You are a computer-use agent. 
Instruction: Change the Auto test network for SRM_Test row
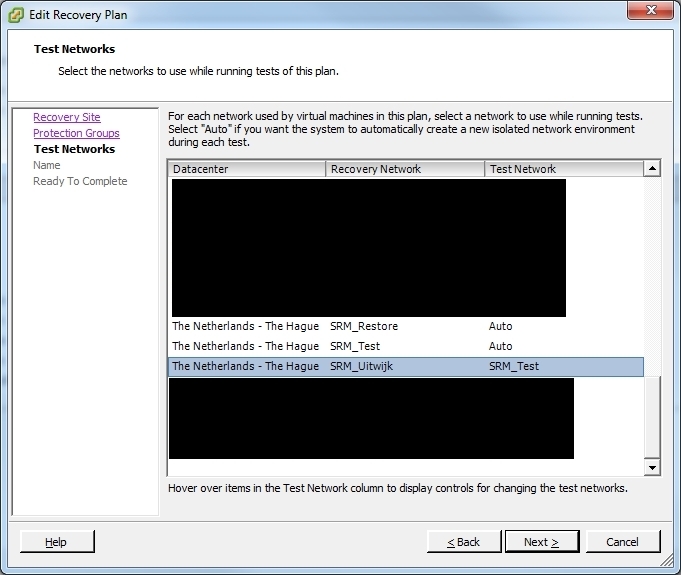point(501,346)
